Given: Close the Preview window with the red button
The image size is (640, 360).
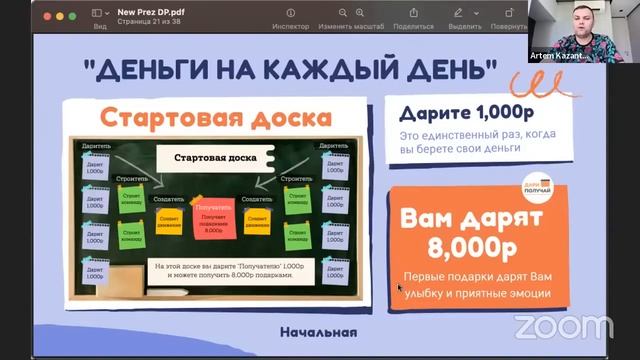Looking at the screenshot, I should pyautogui.click(x=47, y=16).
